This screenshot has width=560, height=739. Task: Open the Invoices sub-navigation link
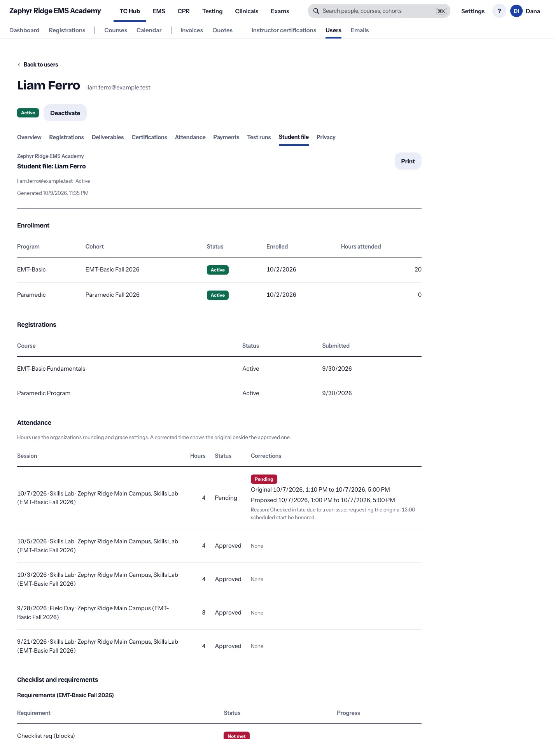point(192,30)
